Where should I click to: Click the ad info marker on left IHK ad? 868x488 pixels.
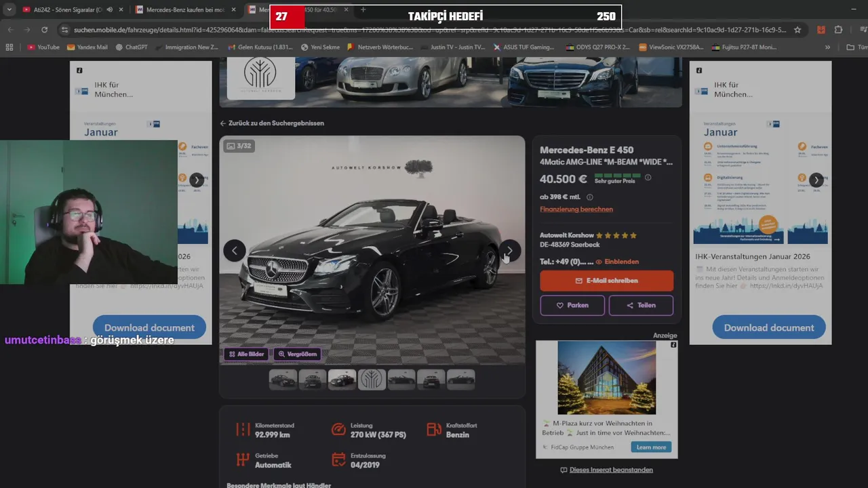click(79, 70)
